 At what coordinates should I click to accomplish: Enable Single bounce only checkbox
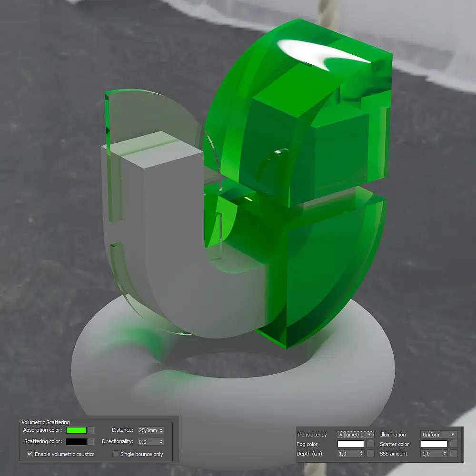click(115, 454)
